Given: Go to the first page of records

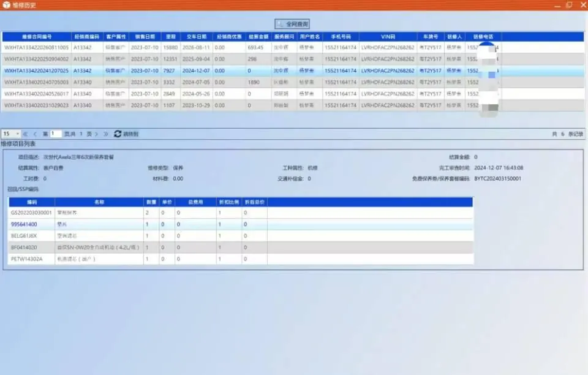Looking at the screenshot, I should pyautogui.click(x=26, y=134).
